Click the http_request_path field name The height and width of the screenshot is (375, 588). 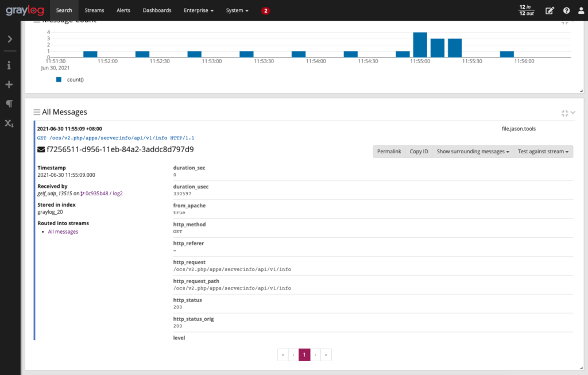(x=196, y=281)
